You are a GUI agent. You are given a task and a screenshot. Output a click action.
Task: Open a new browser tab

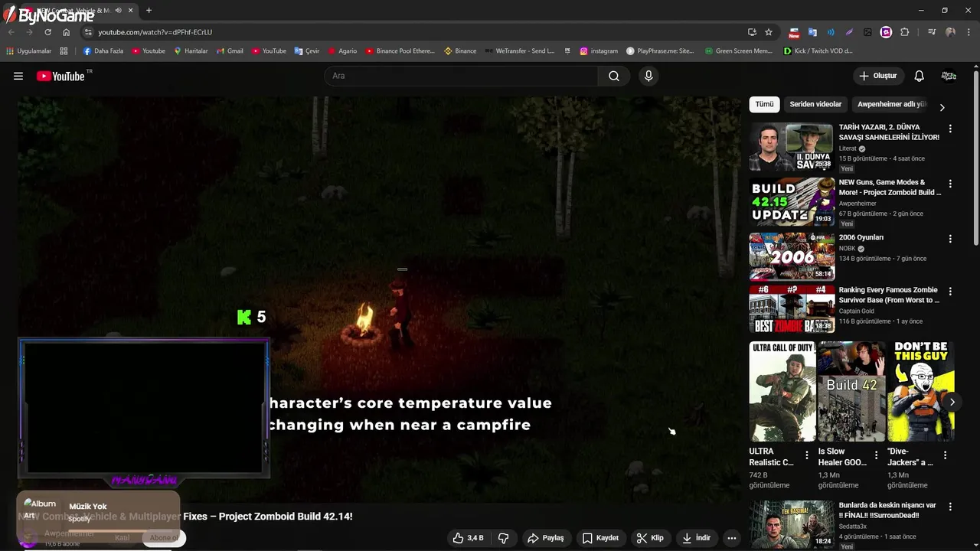tap(149, 11)
